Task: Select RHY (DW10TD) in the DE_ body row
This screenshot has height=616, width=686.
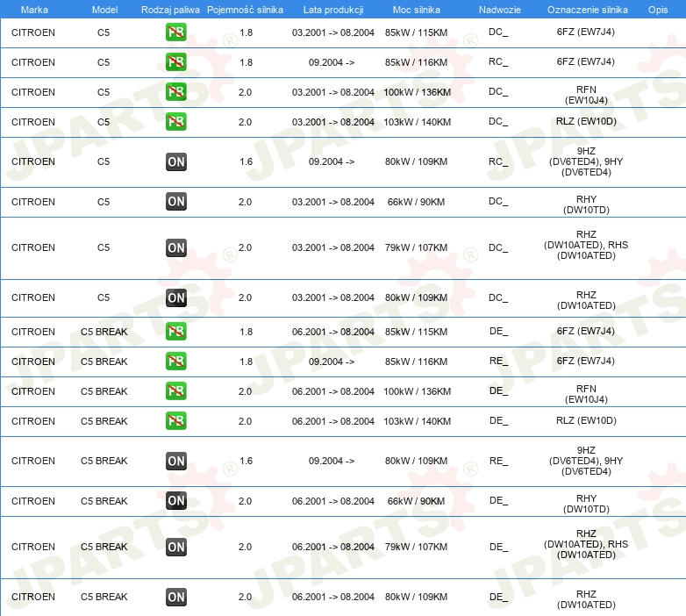Action: tap(586, 504)
